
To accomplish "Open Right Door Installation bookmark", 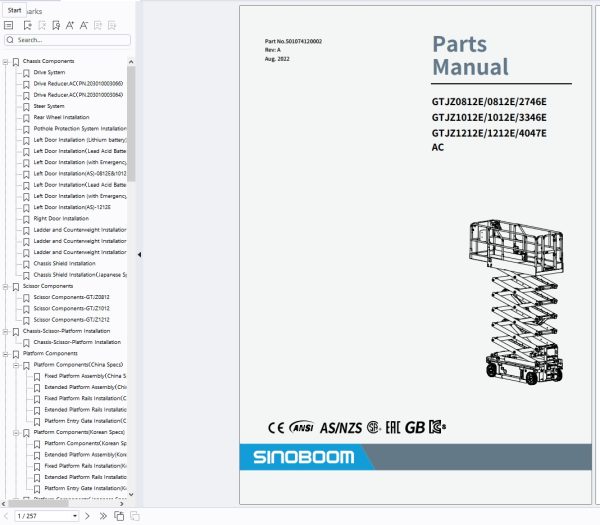I will (x=61, y=218).
